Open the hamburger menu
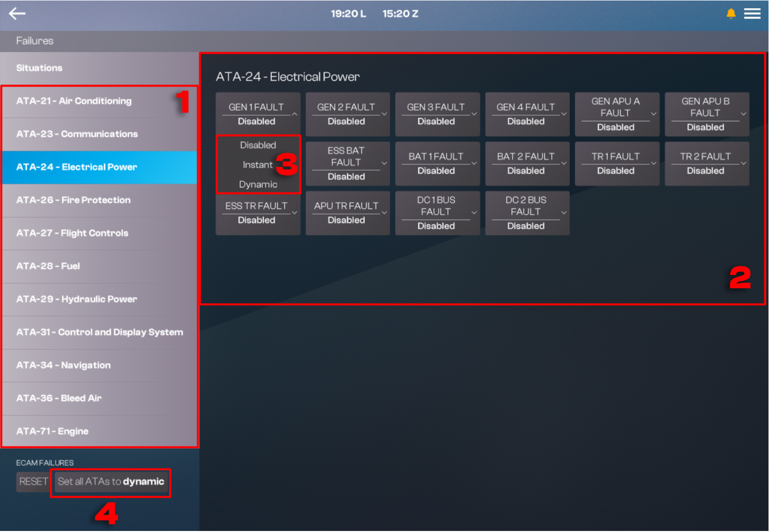 pos(752,14)
